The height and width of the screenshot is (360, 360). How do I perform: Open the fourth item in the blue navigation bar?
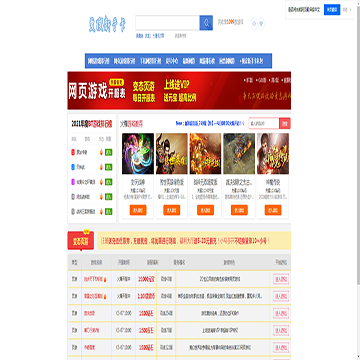pyautogui.click(x=172, y=61)
